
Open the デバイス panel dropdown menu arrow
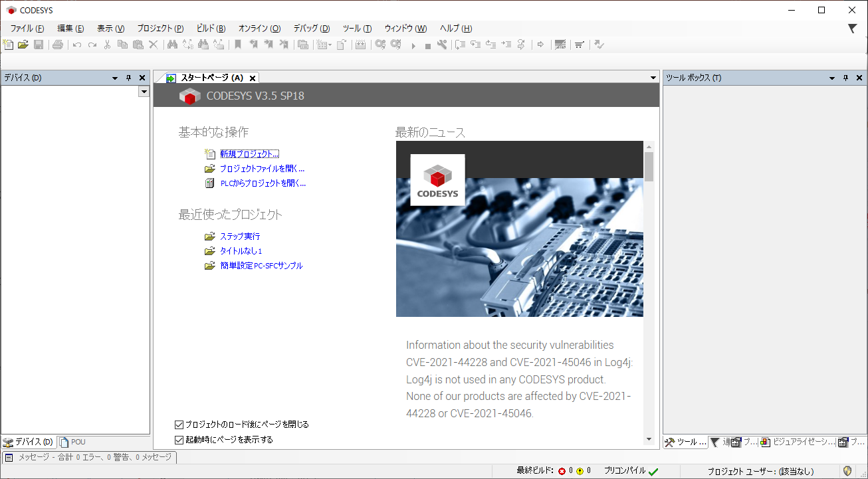point(114,77)
